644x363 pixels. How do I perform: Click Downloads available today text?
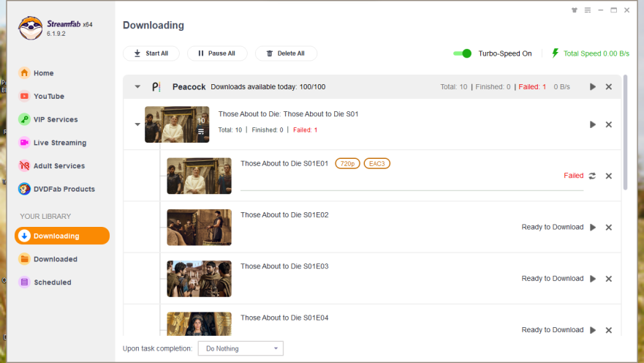click(x=268, y=87)
